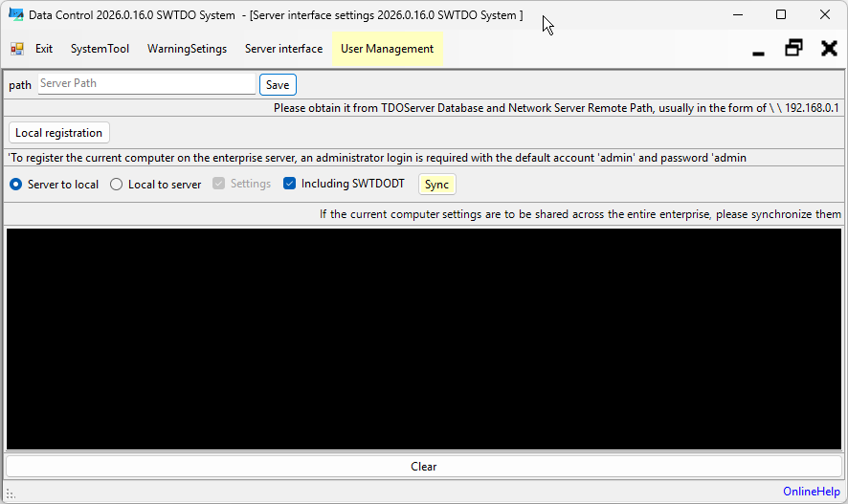Minimize the main Data Control window

pyautogui.click(x=737, y=15)
